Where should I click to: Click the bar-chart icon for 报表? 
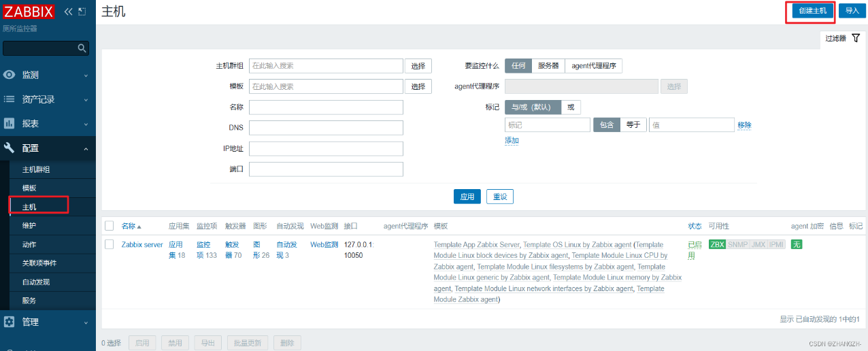[10, 124]
